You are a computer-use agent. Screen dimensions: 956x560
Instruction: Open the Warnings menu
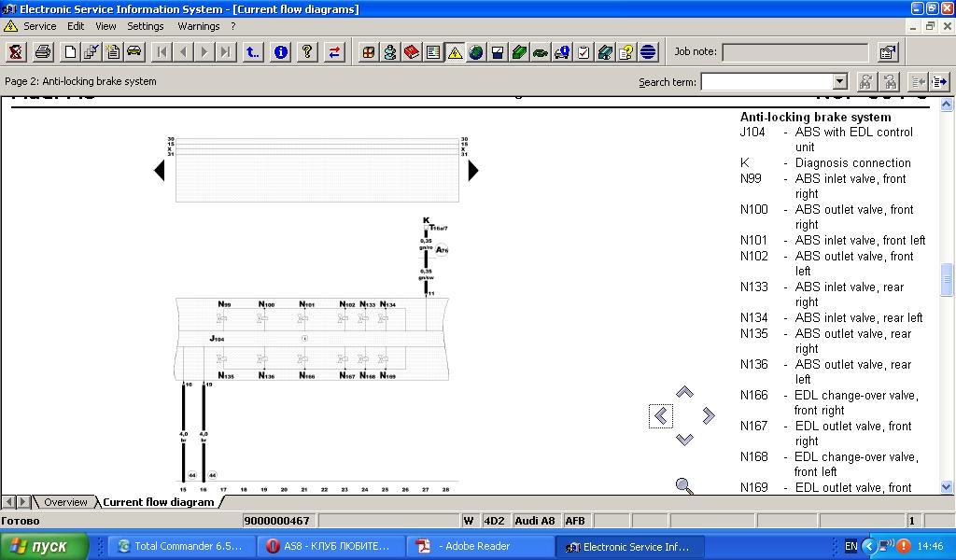198,26
